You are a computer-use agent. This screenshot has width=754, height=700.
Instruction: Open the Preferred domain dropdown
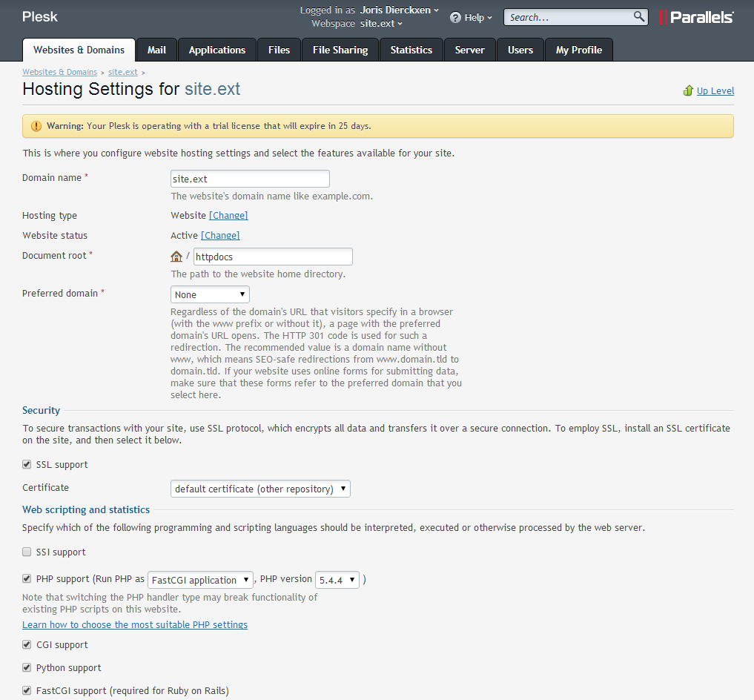210,294
